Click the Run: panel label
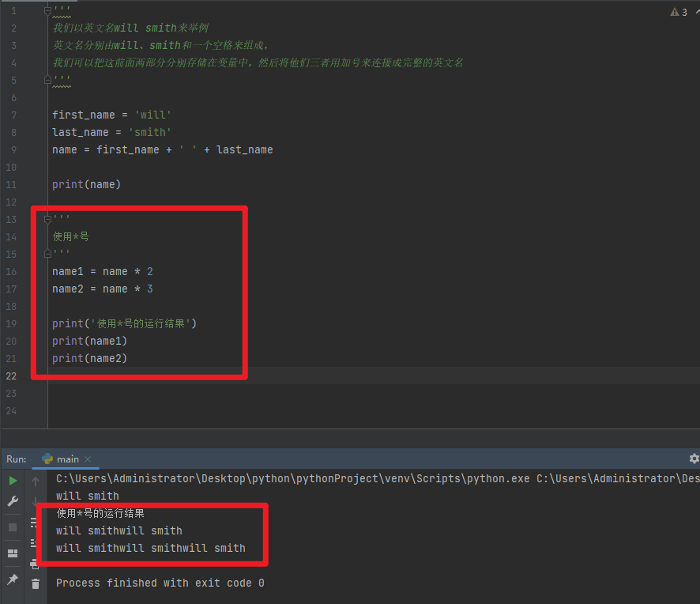 coord(17,459)
